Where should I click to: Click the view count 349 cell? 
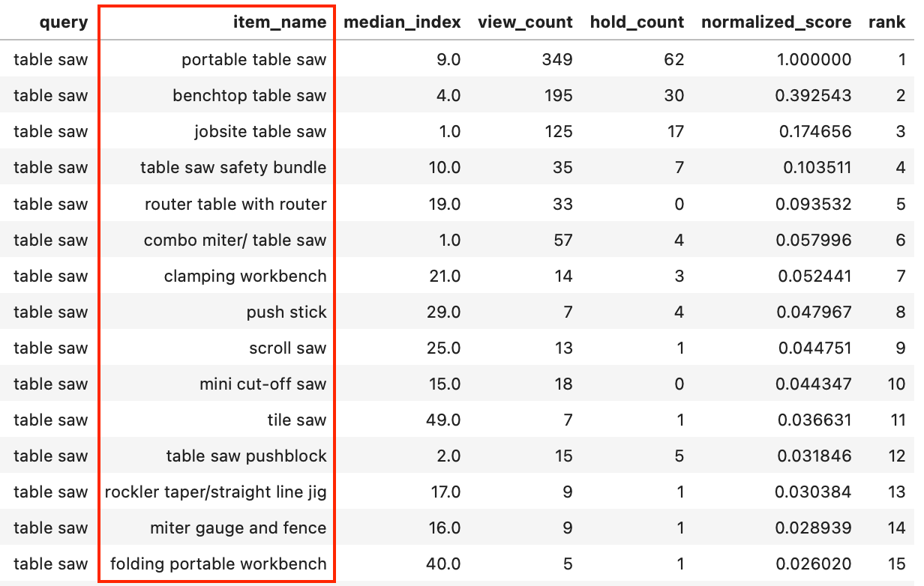tap(556, 60)
